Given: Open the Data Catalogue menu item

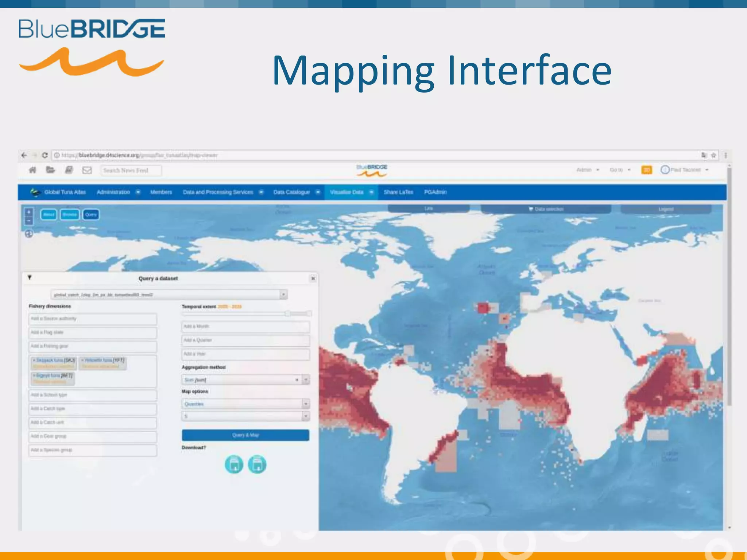Looking at the screenshot, I should [291, 192].
